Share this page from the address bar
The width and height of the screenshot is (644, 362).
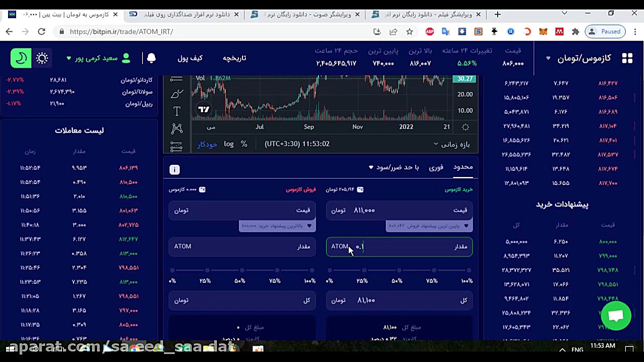point(393,32)
